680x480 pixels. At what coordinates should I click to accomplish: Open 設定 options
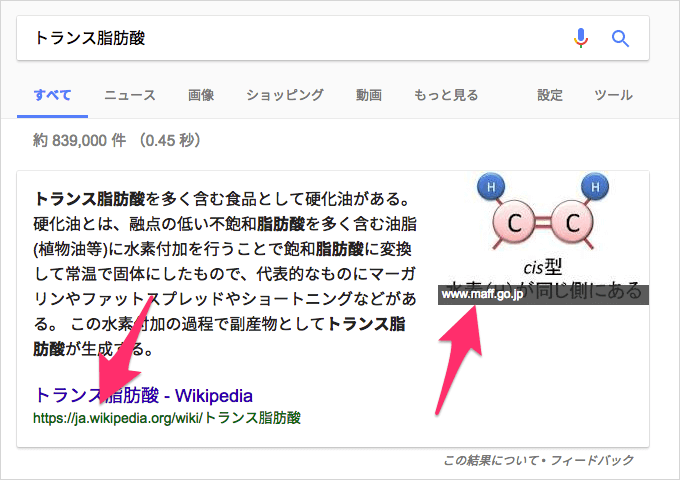pos(550,95)
